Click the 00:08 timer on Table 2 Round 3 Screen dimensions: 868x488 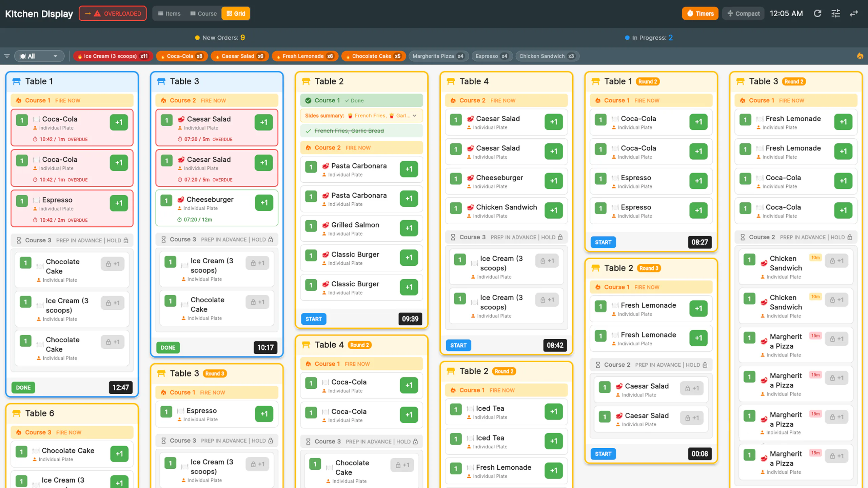click(700, 454)
